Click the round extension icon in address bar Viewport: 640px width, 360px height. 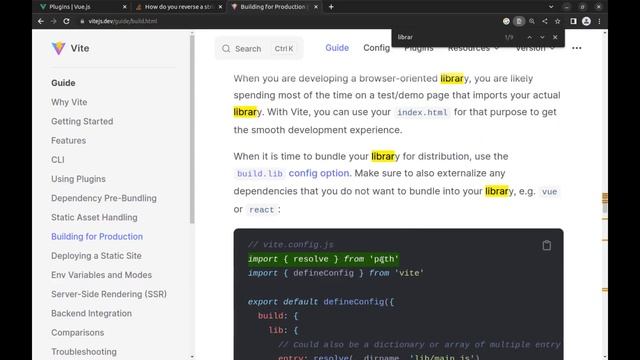506,21
